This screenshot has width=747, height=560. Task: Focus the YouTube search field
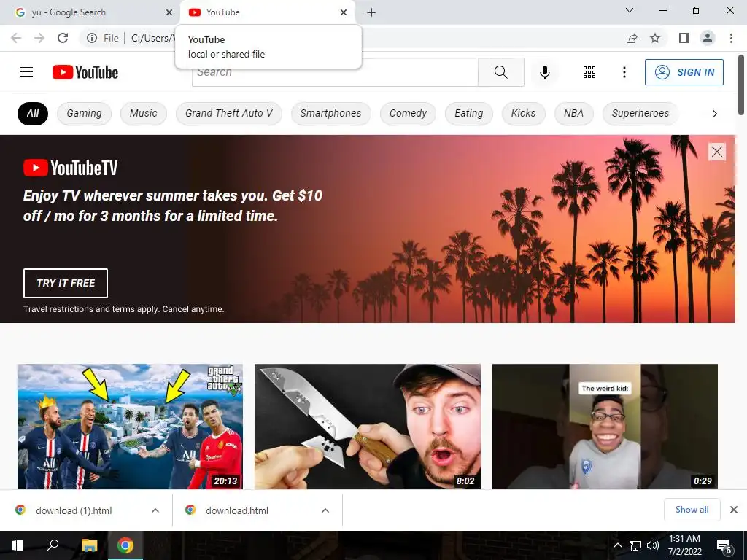click(x=335, y=72)
